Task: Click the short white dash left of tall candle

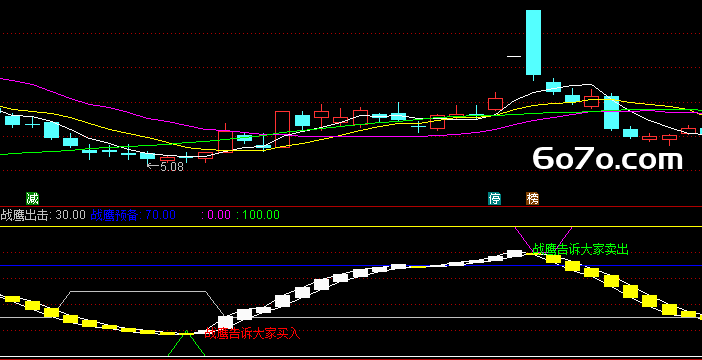Action: tap(514, 56)
